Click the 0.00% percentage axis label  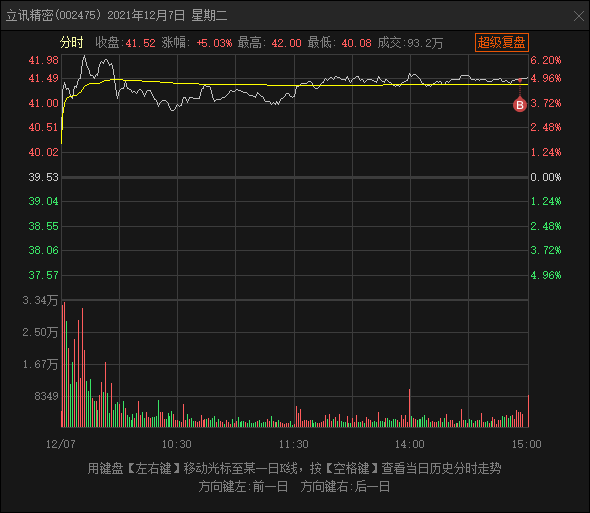[546, 177]
